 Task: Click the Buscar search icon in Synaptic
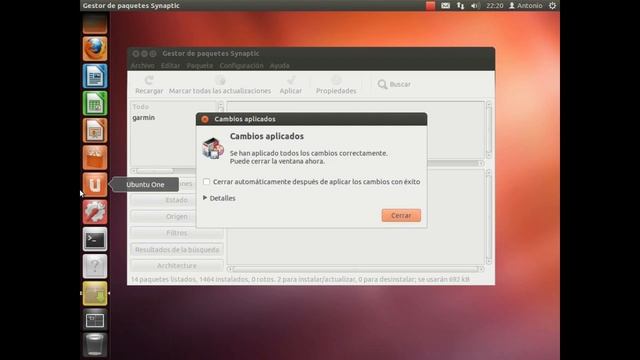point(394,84)
